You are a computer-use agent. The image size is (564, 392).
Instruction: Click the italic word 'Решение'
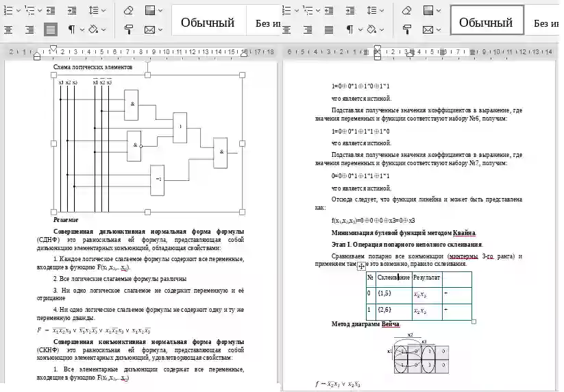[x=66, y=220]
